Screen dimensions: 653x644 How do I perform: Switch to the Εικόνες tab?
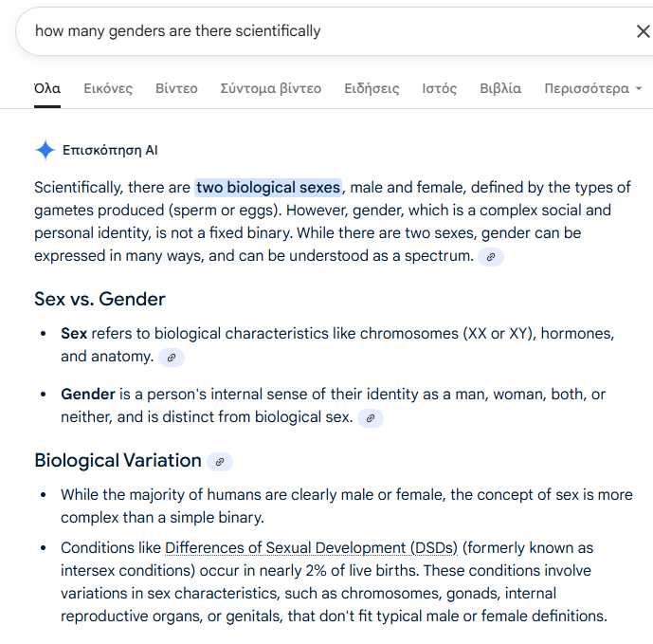pyautogui.click(x=108, y=88)
